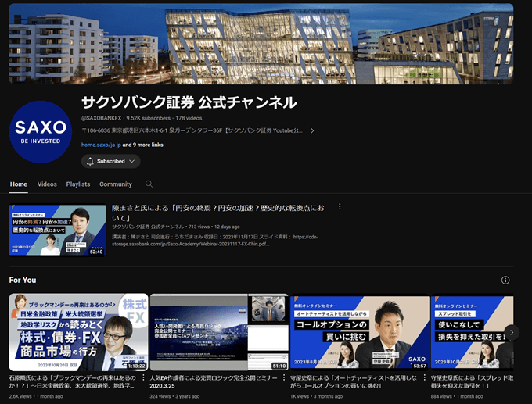Screen dimensions: 532x404
Task: Open title 石原順氏による「ブラックマンデーの再来
Action: click(x=73, y=381)
